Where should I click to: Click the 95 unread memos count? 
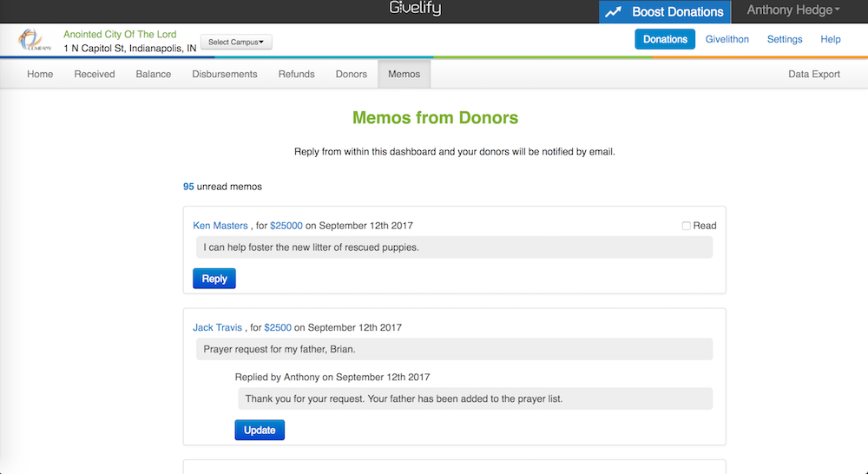click(x=188, y=187)
